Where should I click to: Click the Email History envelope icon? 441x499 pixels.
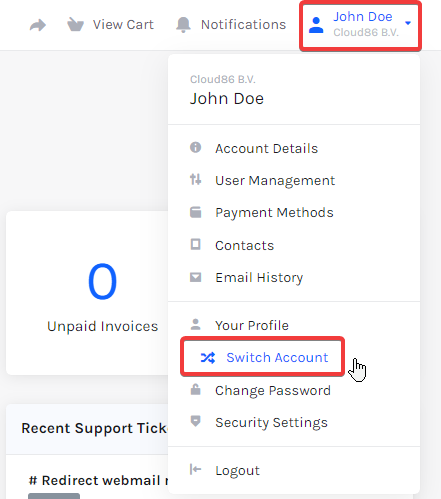click(x=196, y=277)
